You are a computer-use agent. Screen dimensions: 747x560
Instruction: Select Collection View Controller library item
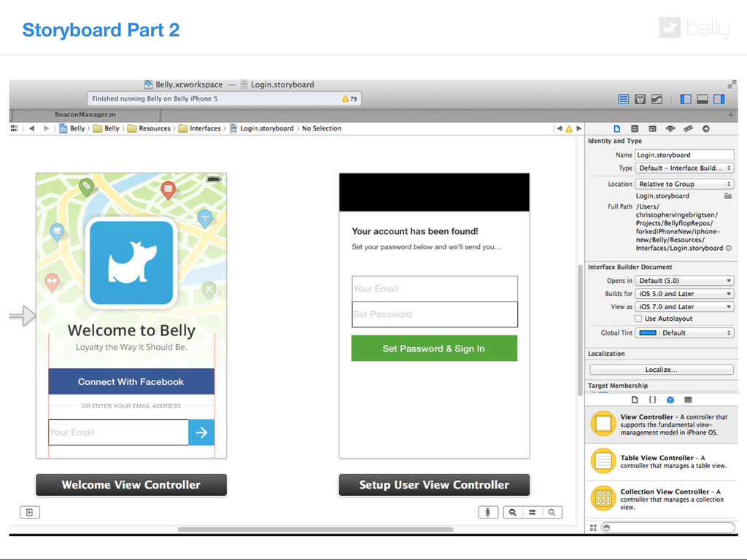tap(661, 499)
